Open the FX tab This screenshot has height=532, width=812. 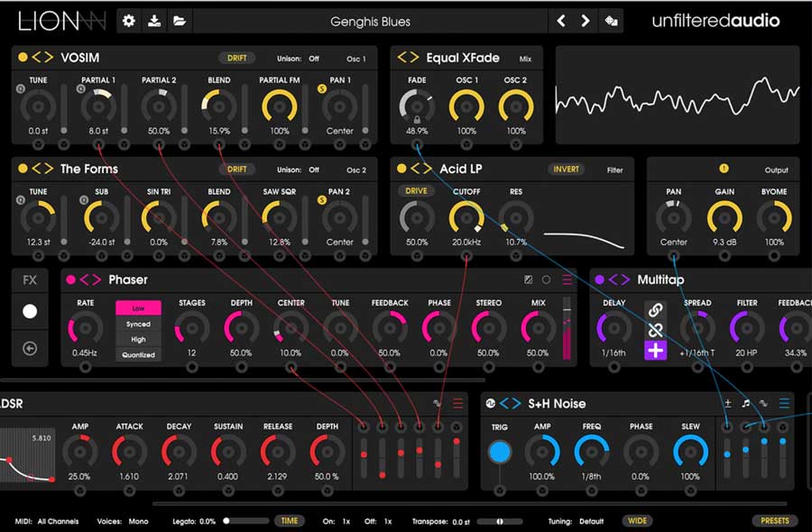(30, 280)
